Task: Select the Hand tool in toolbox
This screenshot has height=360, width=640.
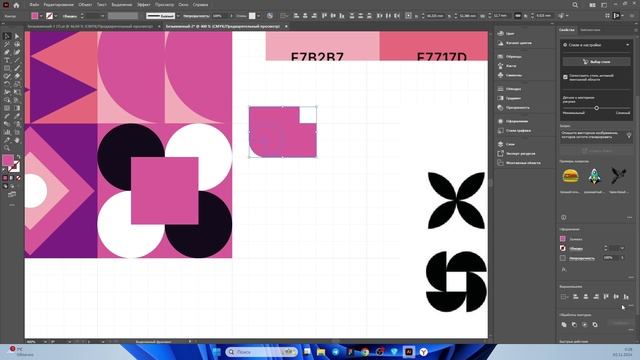Action: pyautogui.click(x=17, y=140)
